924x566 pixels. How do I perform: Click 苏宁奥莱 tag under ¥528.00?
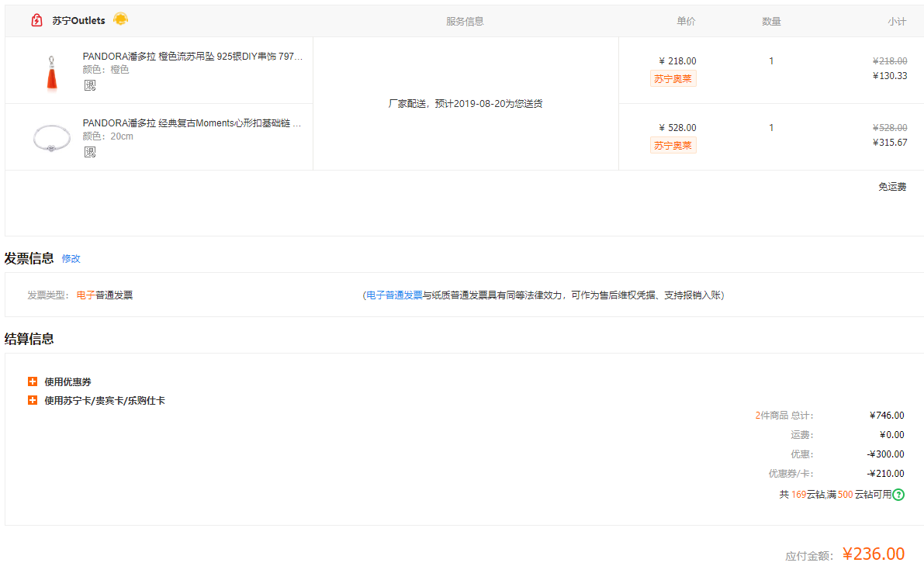[x=673, y=146]
